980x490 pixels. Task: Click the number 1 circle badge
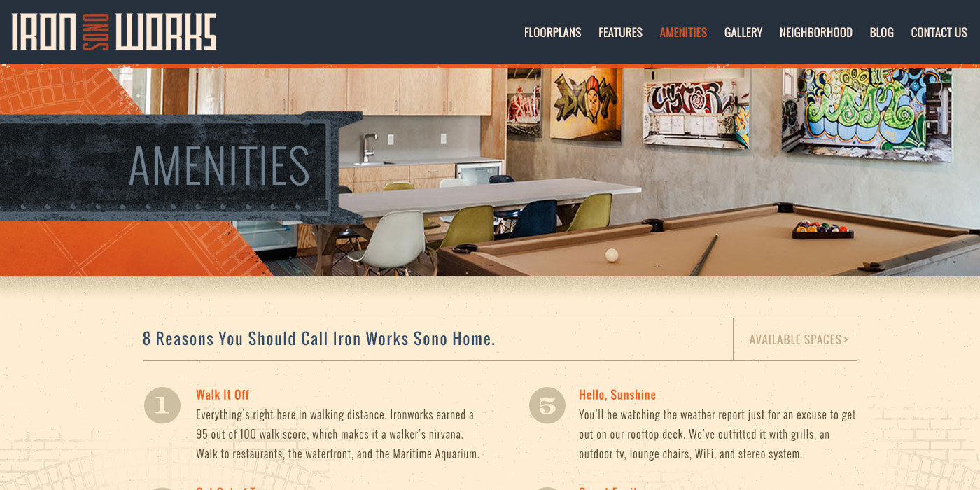[x=162, y=405]
